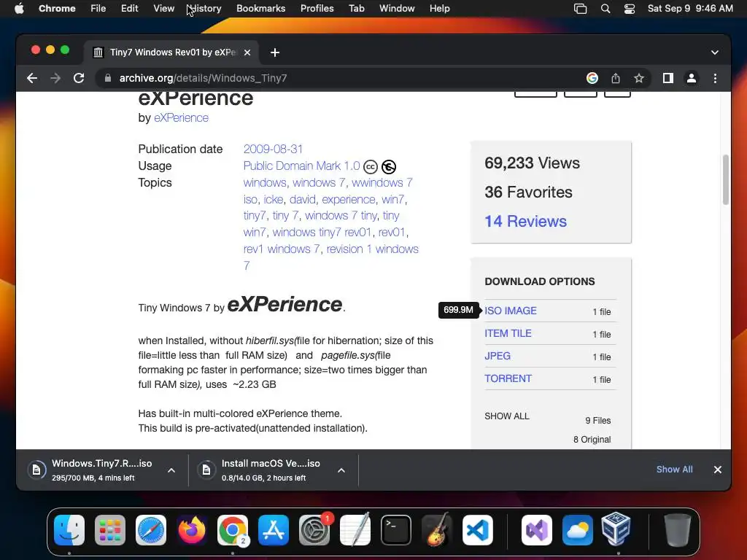
Task: Open Finder from the Dock
Action: click(x=69, y=530)
